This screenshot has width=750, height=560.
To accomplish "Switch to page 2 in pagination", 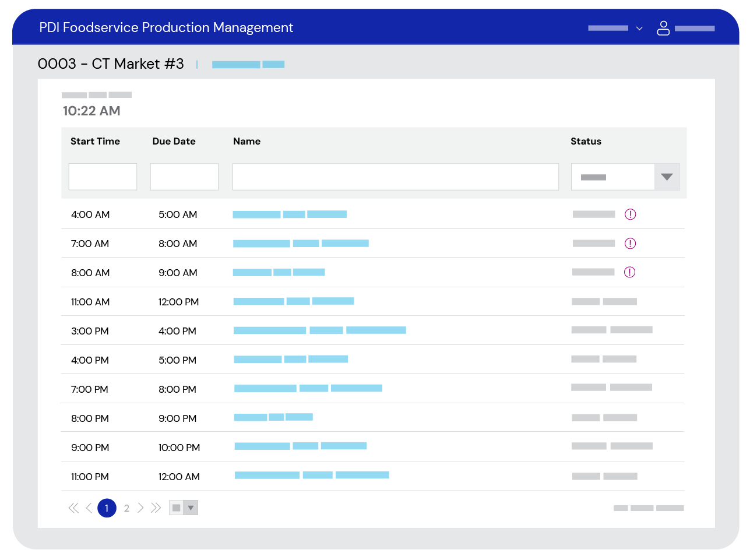I will [x=126, y=508].
